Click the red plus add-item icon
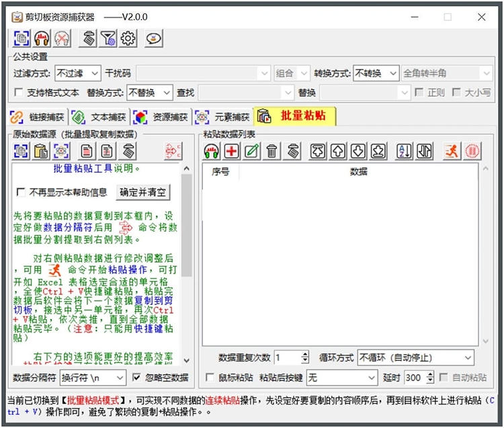The image size is (504, 428). coord(232,151)
